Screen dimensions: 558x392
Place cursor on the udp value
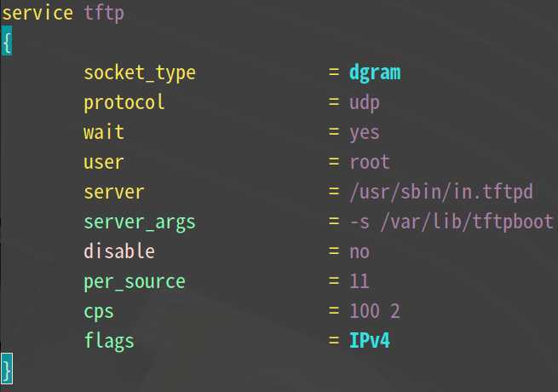click(x=365, y=104)
